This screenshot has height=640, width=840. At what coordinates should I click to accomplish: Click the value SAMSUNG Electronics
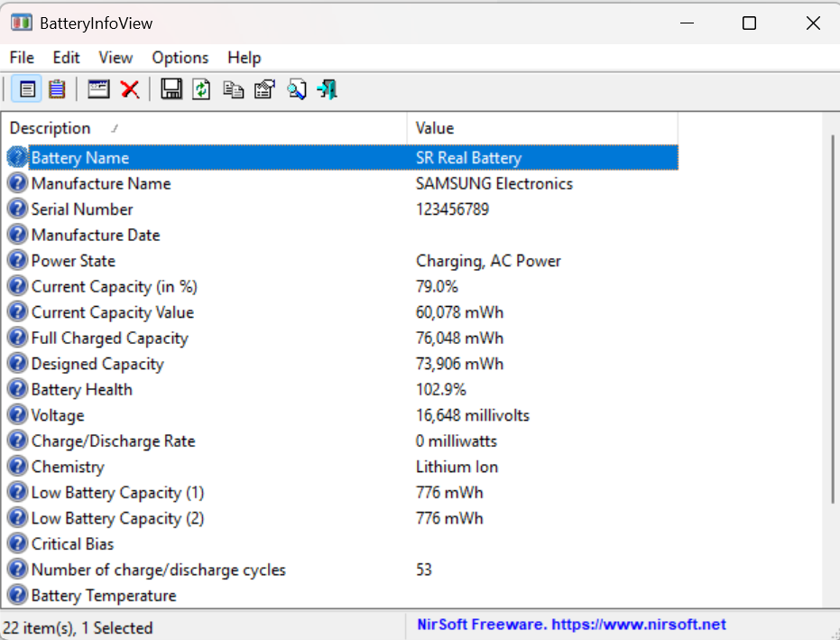pos(494,183)
